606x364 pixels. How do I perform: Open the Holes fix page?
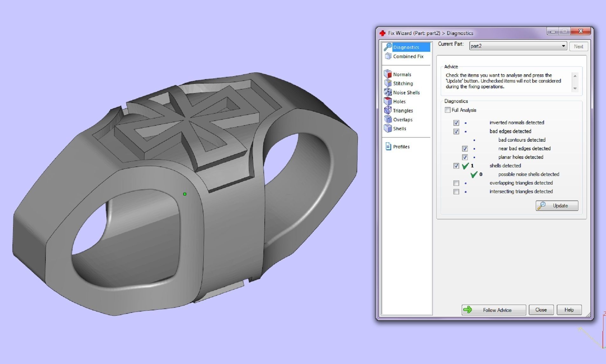click(x=399, y=101)
